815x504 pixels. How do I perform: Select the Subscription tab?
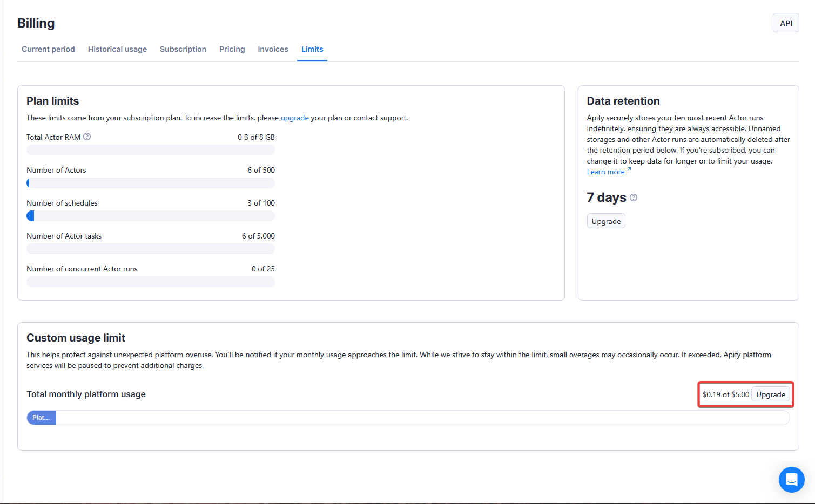click(x=183, y=49)
